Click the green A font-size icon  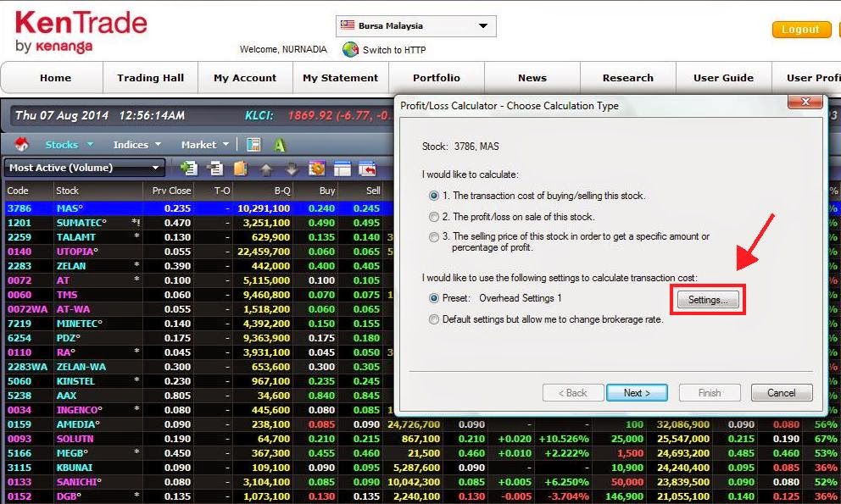click(x=280, y=145)
